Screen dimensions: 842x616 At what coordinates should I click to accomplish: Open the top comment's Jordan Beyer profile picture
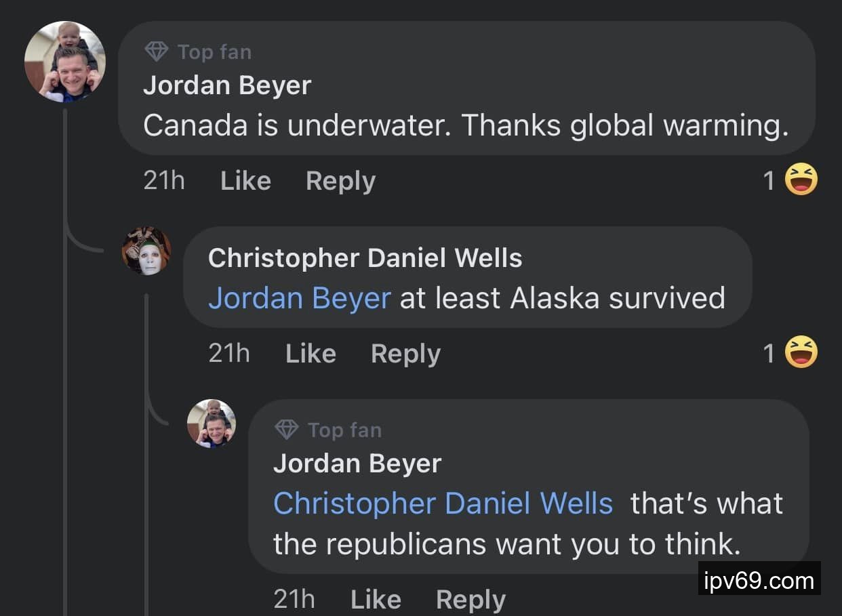point(65,62)
